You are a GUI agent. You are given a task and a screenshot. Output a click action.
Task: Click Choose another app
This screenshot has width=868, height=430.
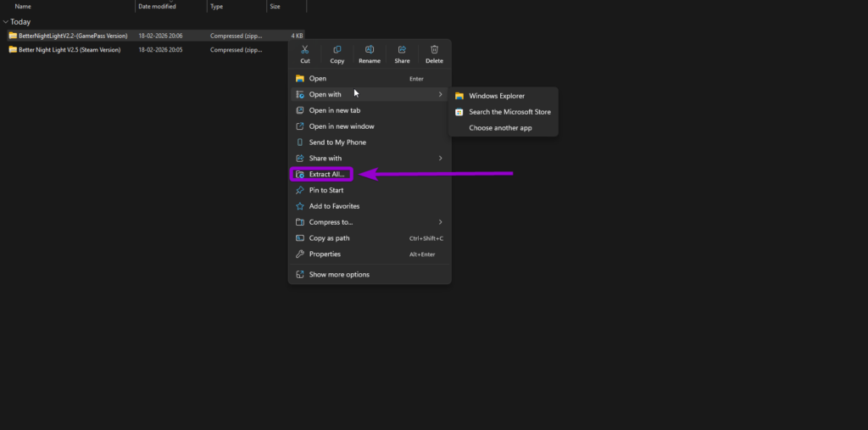[x=500, y=128]
